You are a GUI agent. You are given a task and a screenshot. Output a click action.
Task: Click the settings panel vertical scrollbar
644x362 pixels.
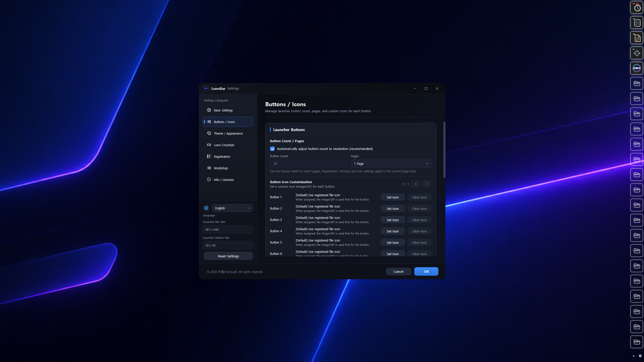[444, 150]
